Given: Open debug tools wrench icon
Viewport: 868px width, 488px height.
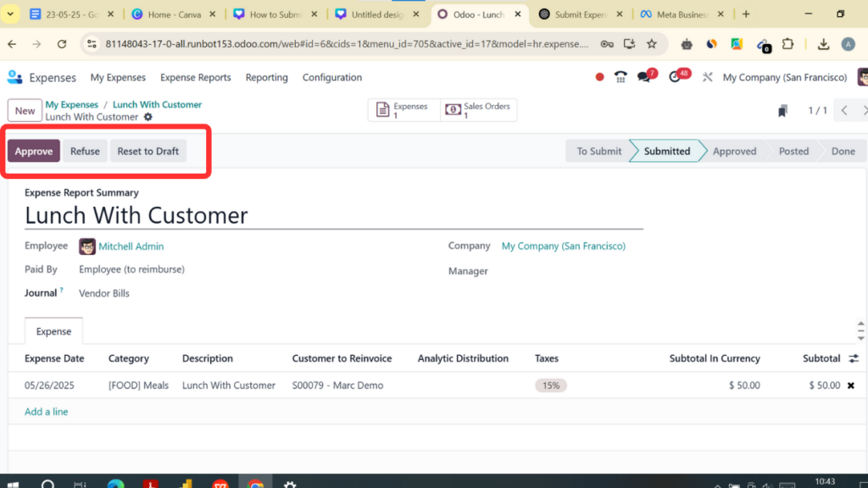Looking at the screenshot, I should (x=708, y=77).
